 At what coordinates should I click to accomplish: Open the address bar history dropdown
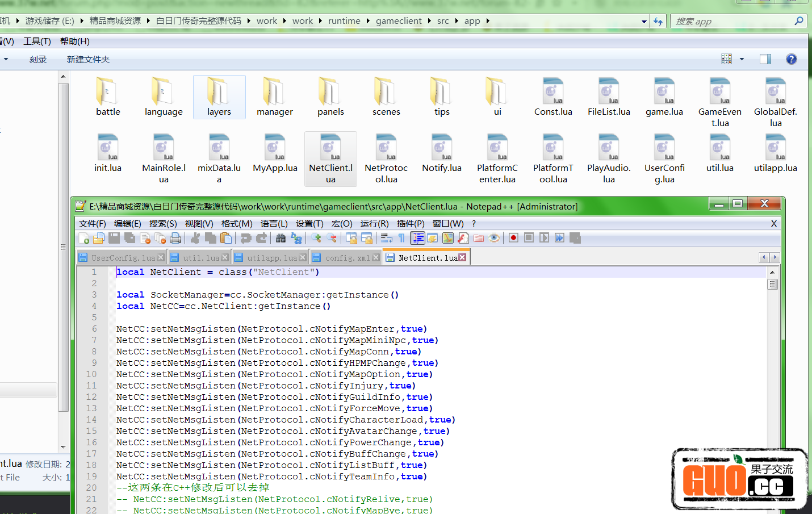click(644, 22)
